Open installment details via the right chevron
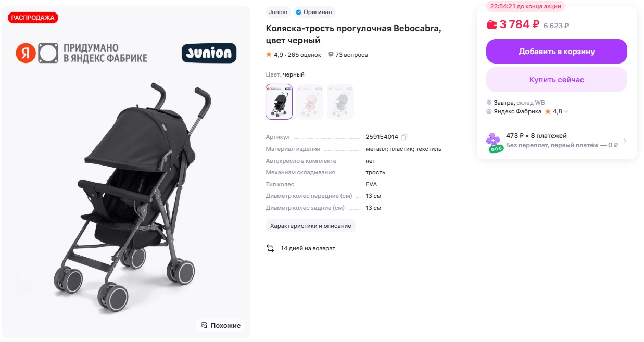The image size is (644, 342). [625, 141]
